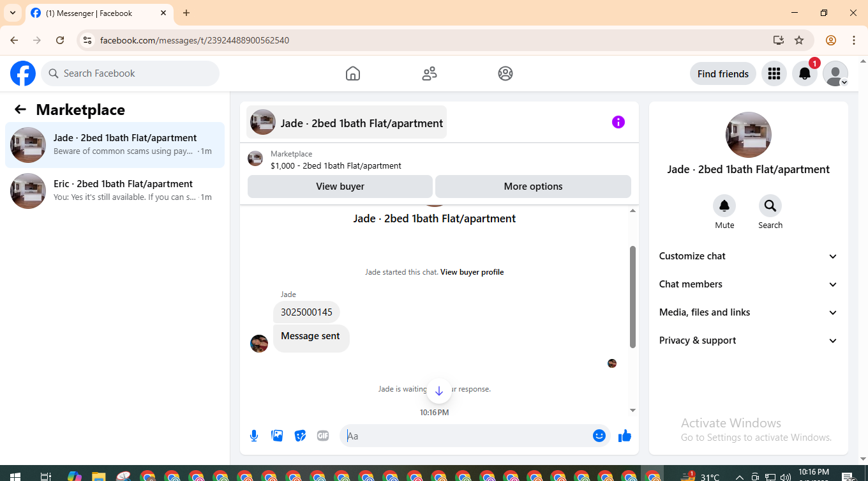Choose a sticker with the sticker icon
This screenshot has height=481, width=868.
point(300,436)
